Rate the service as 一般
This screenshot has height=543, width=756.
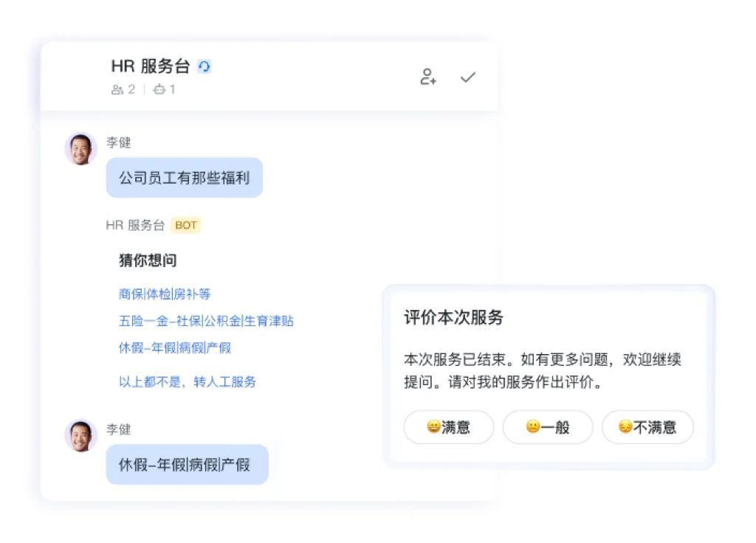[547, 427]
